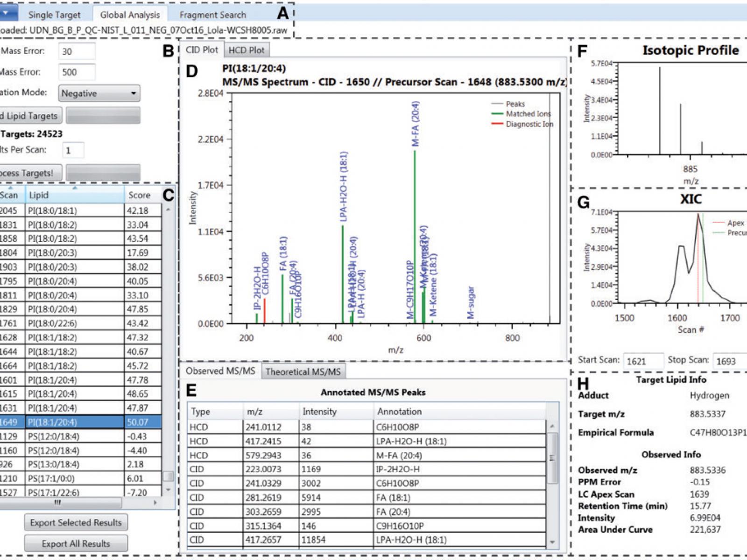Click the Stop Scan field 1693
This screenshot has height=560, width=747.
(731, 361)
